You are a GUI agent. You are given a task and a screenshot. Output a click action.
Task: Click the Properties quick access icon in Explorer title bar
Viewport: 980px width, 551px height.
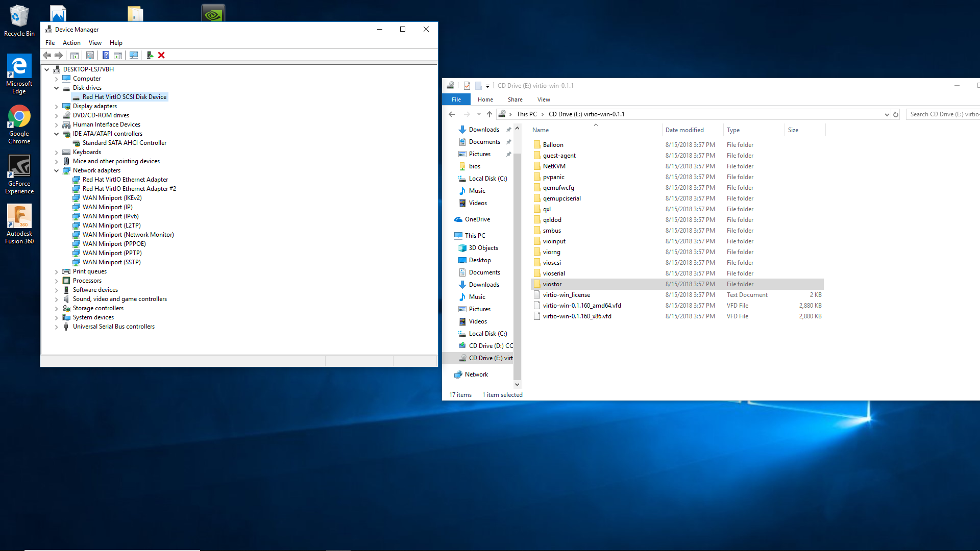[467, 86]
